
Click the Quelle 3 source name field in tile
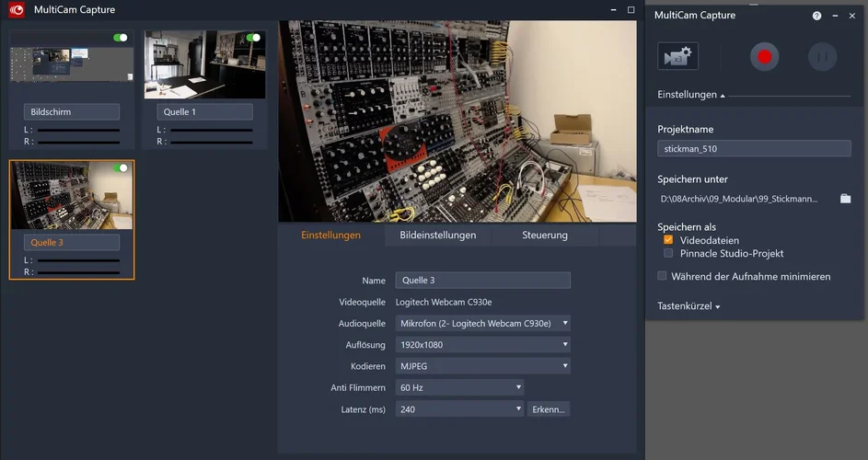click(72, 243)
